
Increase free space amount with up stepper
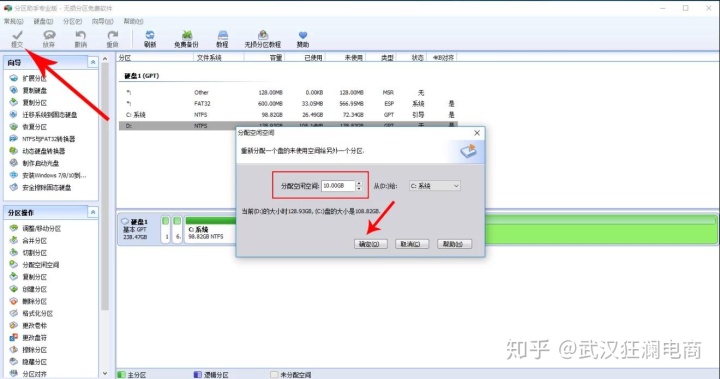click(359, 183)
